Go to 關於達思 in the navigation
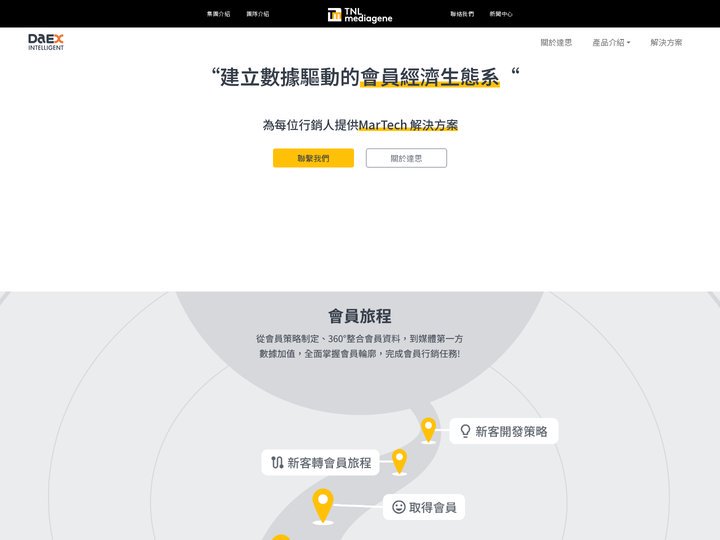The width and height of the screenshot is (720, 540). [556, 42]
